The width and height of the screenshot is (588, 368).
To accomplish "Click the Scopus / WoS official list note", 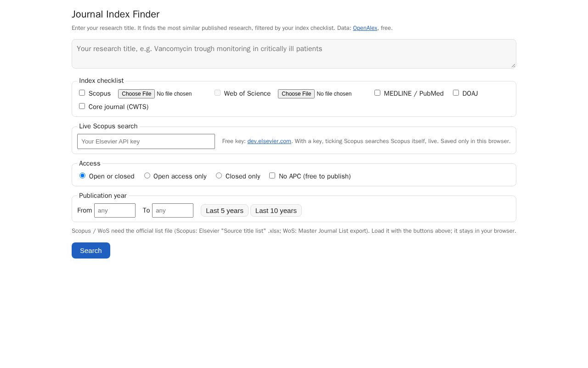I will [294, 231].
